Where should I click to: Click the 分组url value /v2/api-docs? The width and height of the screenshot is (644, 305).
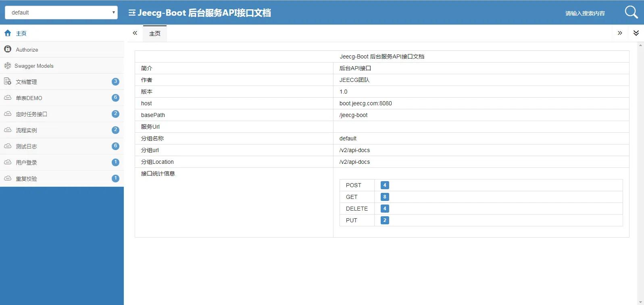(355, 150)
